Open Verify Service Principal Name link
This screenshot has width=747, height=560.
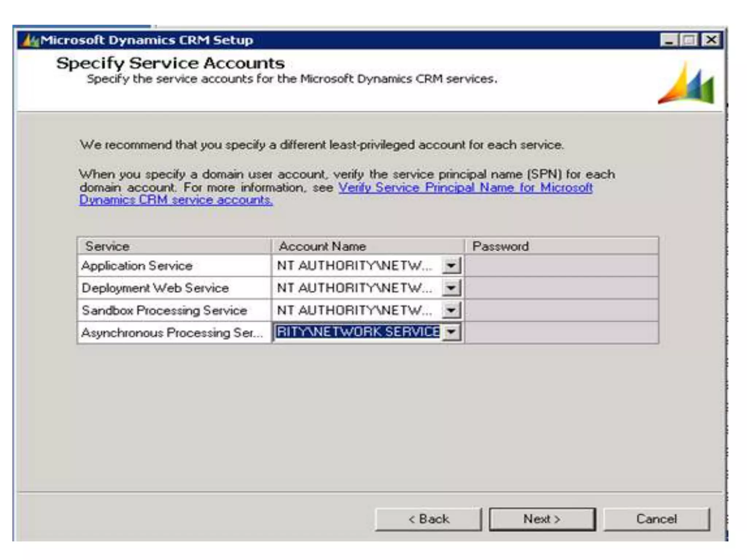click(465, 188)
